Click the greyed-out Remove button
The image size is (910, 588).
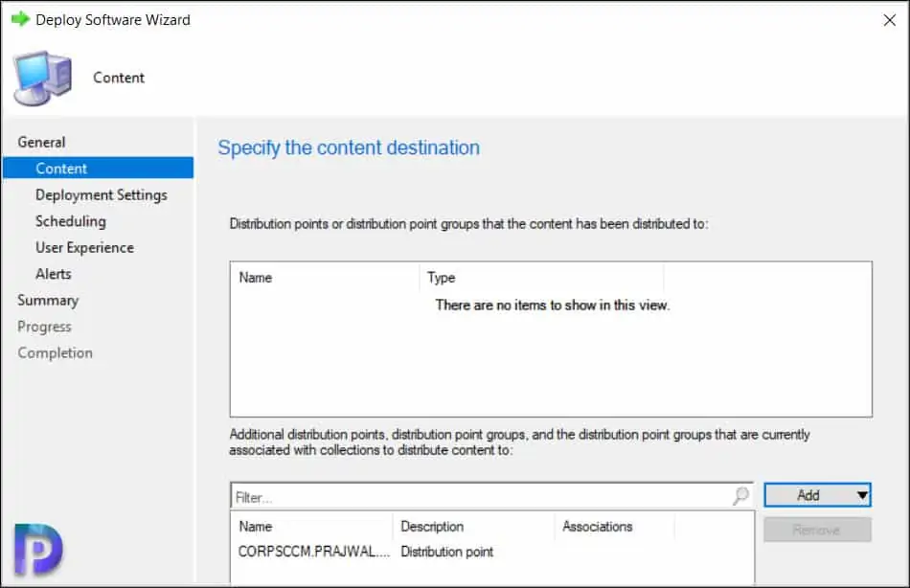pyautogui.click(x=816, y=530)
